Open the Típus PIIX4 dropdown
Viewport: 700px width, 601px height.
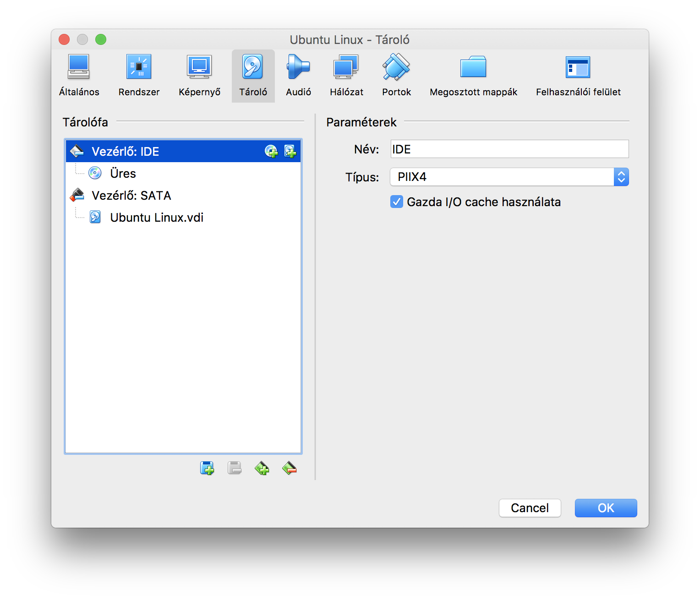click(509, 177)
